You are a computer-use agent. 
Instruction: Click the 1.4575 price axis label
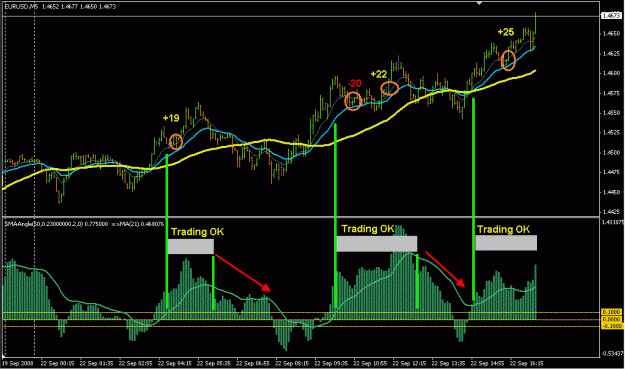click(611, 93)
